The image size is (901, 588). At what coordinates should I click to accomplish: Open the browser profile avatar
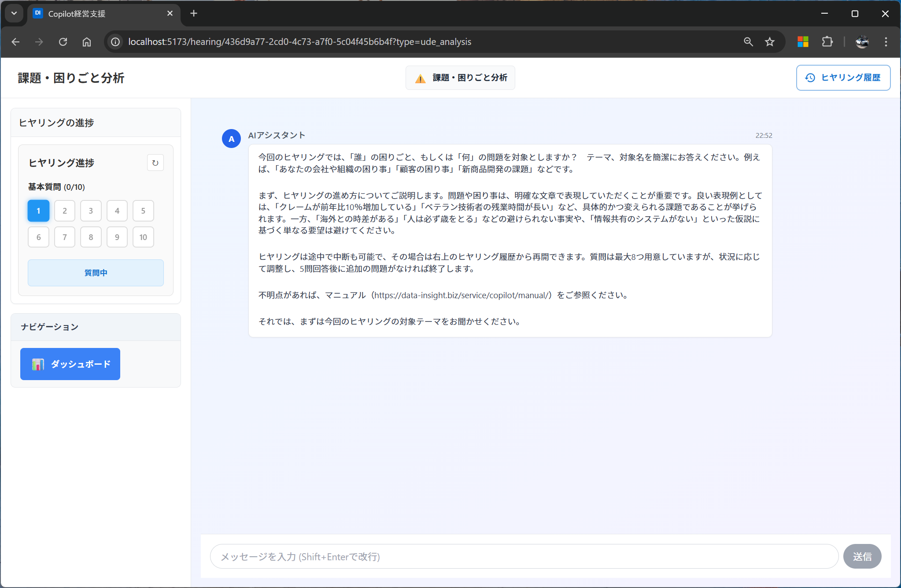[x=862, y=41]
